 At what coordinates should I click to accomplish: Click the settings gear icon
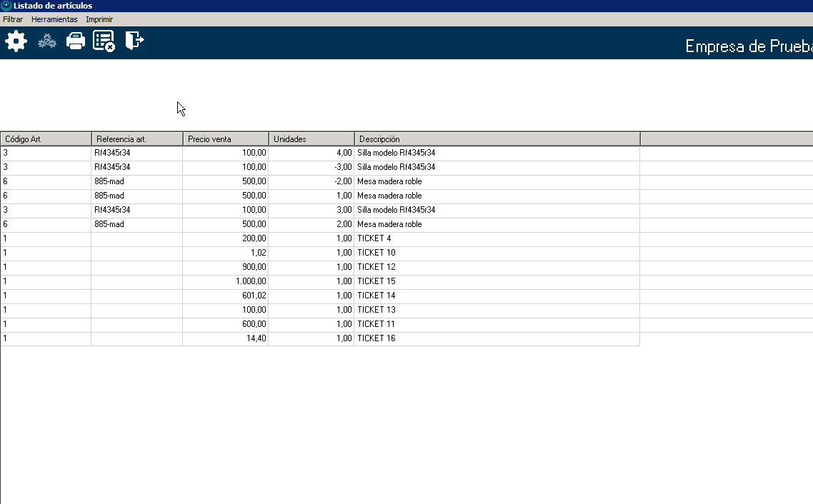tap(16, 41)
